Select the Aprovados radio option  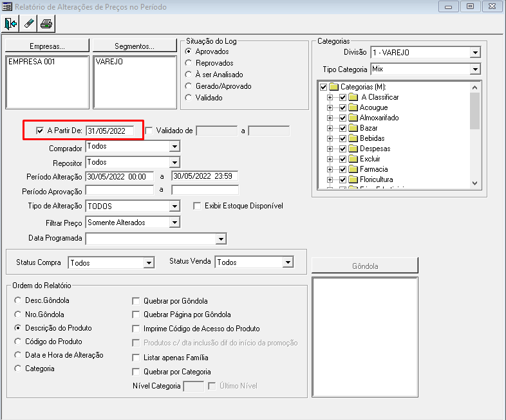pyautogui.click(x=189, y=51)
